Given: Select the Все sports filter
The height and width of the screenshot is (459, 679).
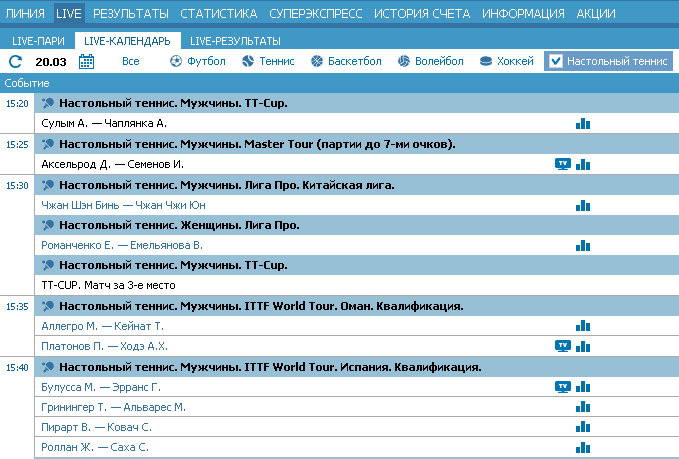Looking at the screenshot, I should click(x=131, y=61).
